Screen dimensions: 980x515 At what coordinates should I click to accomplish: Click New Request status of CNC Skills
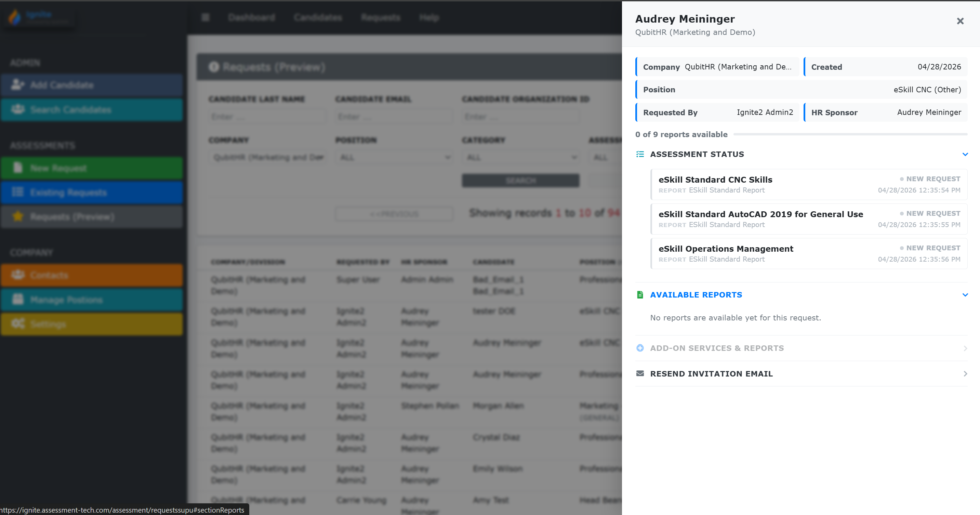pyautogui.click(x=930, y=179)
